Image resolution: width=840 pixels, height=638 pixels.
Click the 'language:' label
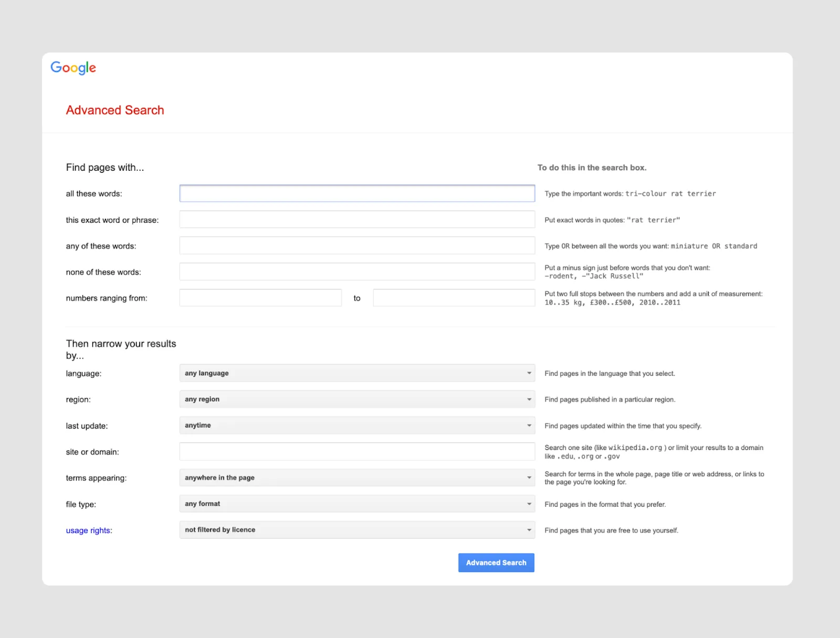click(84, 373)
